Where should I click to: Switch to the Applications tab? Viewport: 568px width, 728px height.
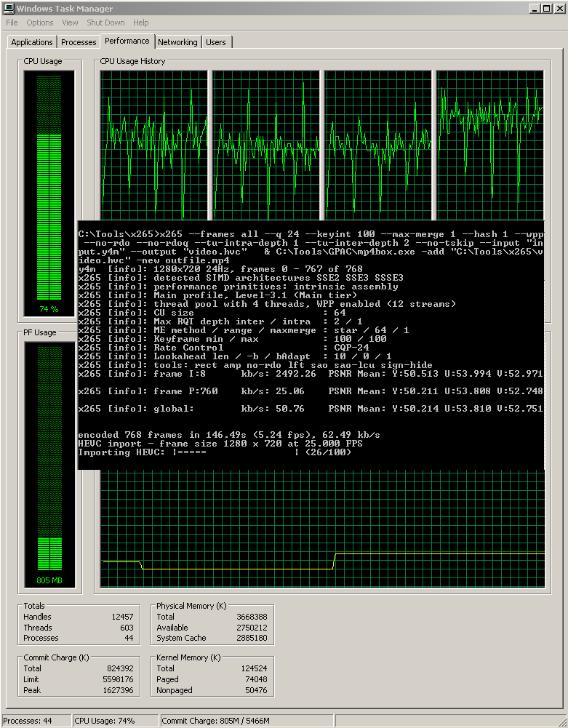(32, 42)
